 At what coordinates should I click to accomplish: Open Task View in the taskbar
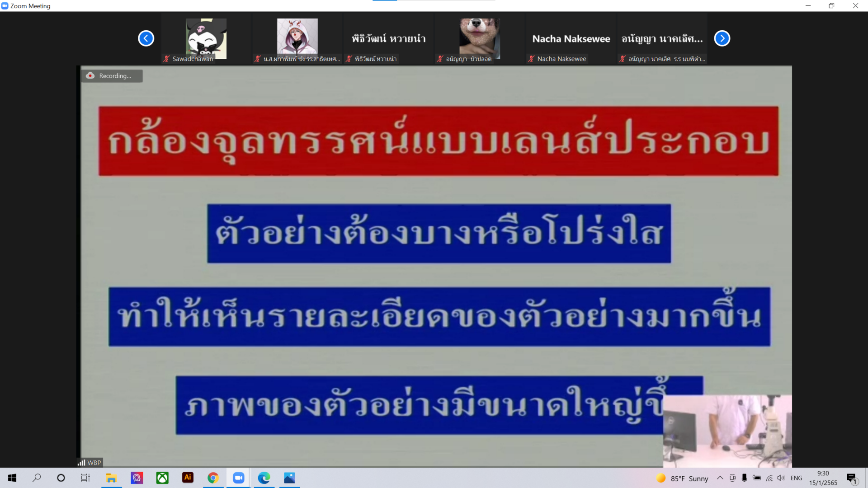pos(85,478)
